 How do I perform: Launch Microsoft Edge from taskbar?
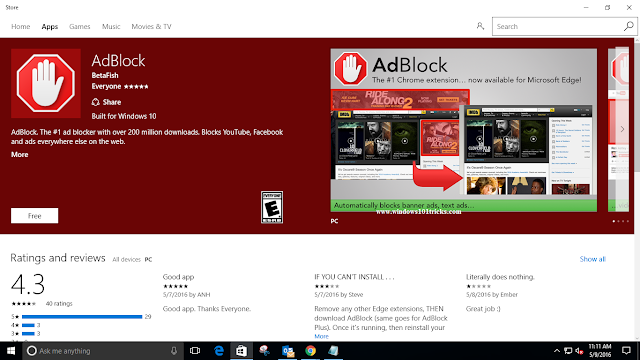(219, 351)
